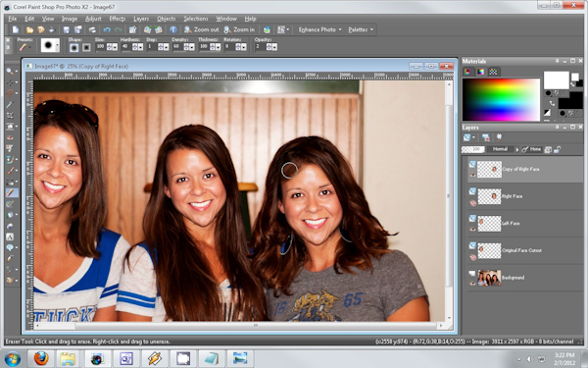Screen dimensions: 588x368
Task: Open the Solid Color tab in Materials
Action: pyautogui.click(x=468, y=72)
